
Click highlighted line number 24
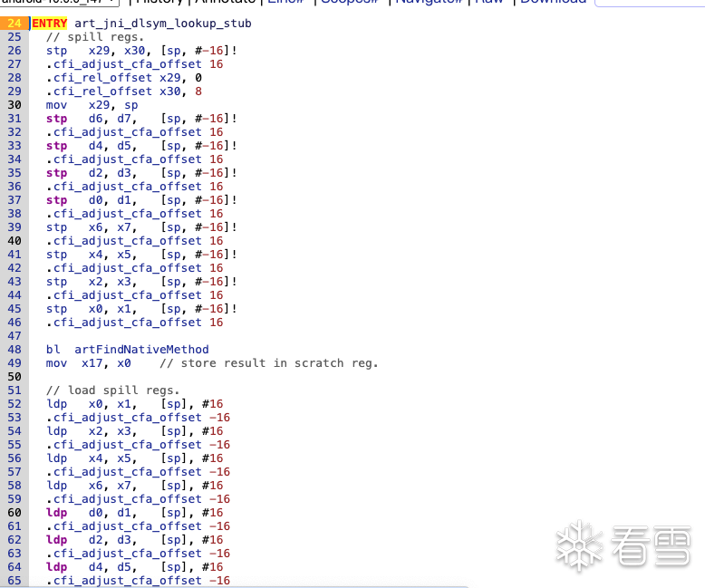tap(14, 24)
